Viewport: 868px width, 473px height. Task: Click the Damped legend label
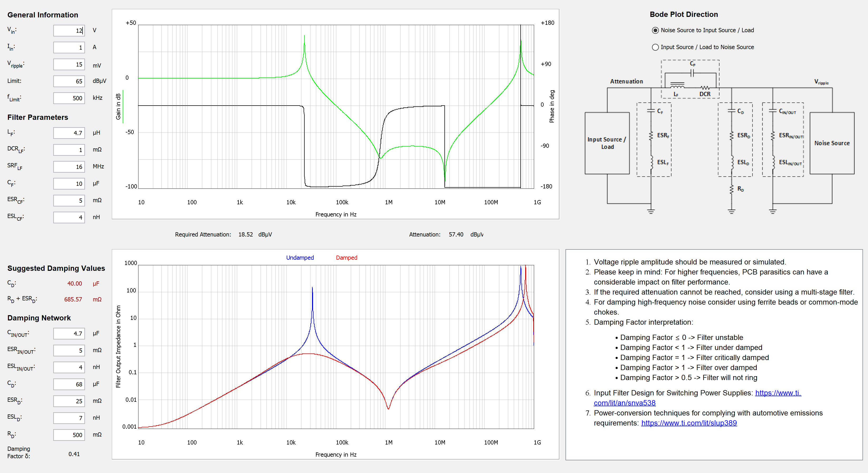[x=346, y=258]
